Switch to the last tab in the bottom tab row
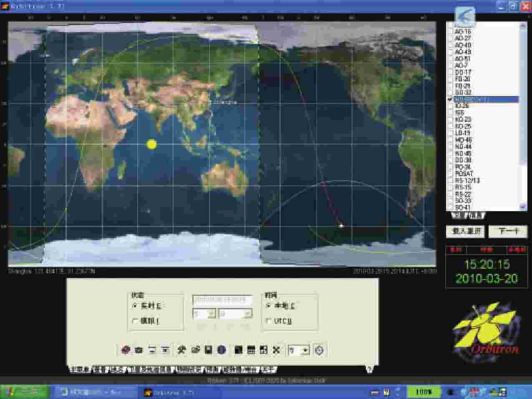This screenshot has height=399, width=532. pyautogui.click(x=268, y=370)
